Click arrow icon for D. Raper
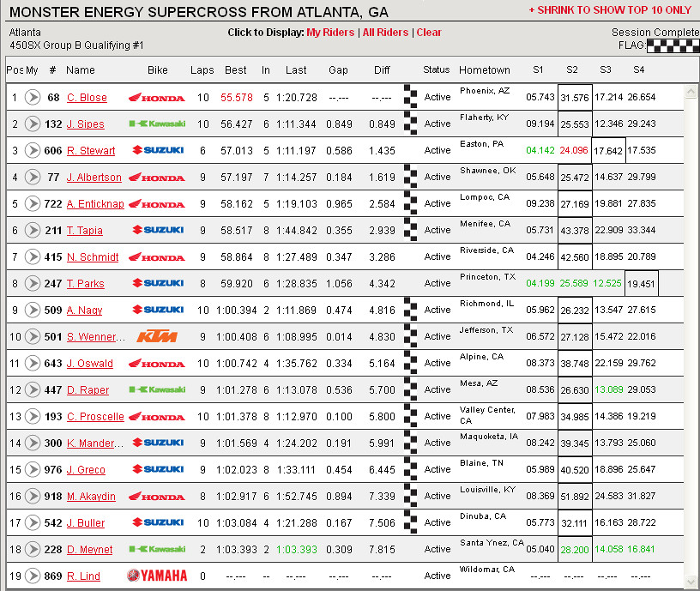 32,389
